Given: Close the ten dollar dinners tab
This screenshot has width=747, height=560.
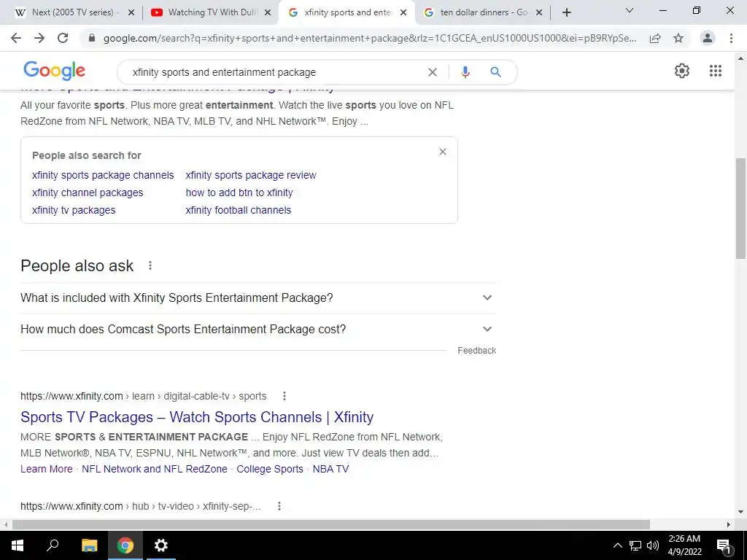Looking at the screenshot, I should [x=539, y=13].
